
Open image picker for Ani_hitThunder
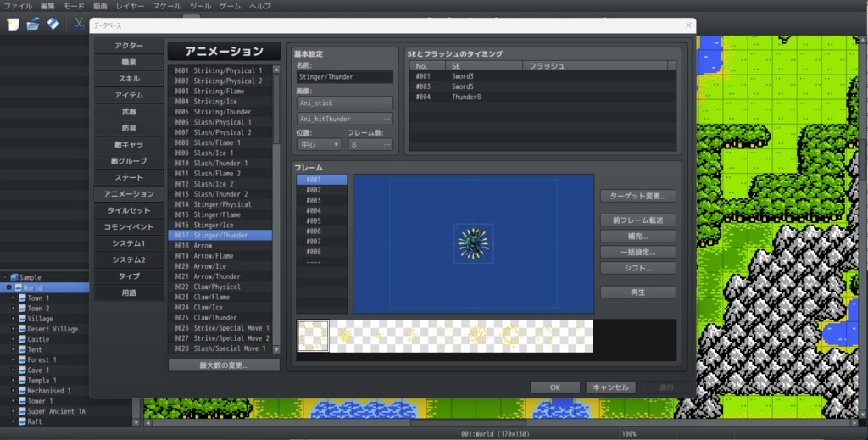click(x=387, y=119)
